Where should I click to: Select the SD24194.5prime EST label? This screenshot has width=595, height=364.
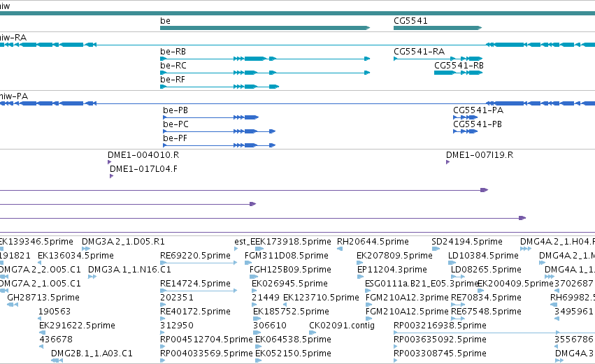[467, 242]
